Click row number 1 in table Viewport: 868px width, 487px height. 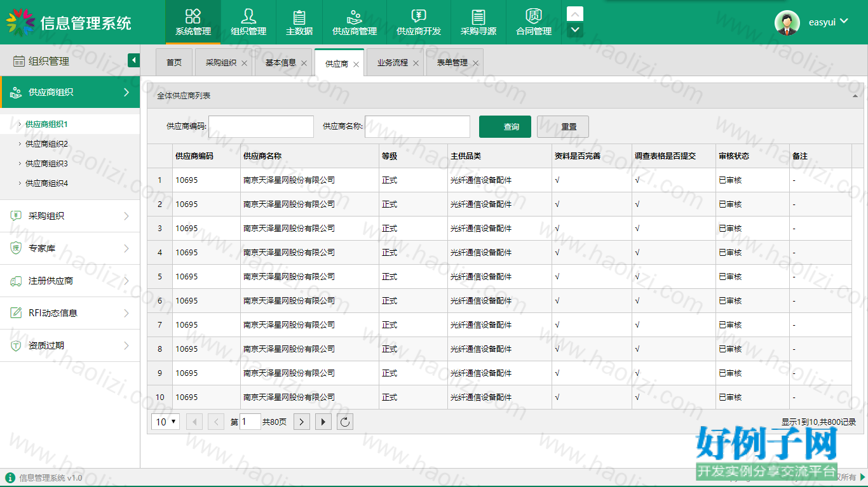tap(160, 180)
